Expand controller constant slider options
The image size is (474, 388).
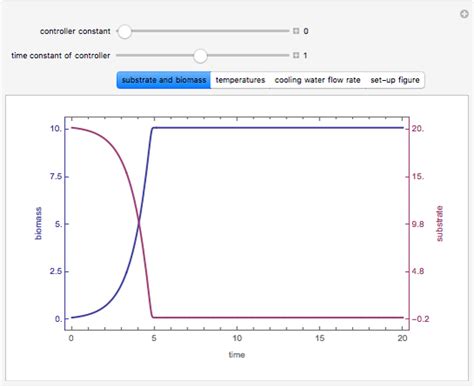pos(296,31)
